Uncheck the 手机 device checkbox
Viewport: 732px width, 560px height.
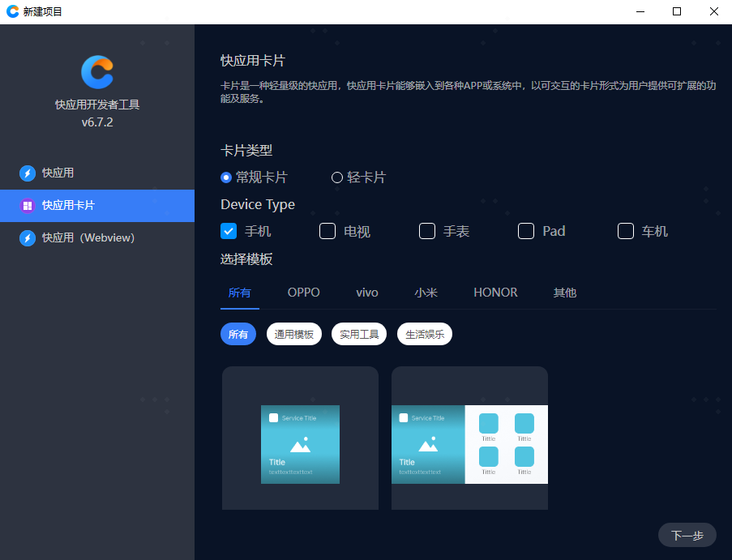pyautogui.click(x=229, y=231)
